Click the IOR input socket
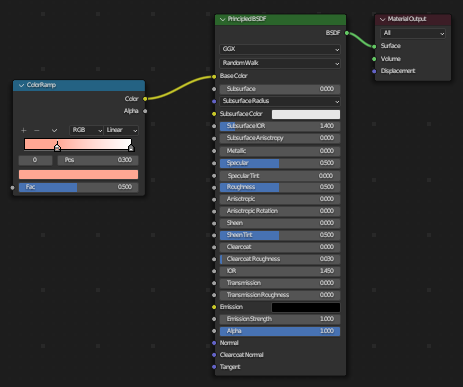 coord(214,271)
